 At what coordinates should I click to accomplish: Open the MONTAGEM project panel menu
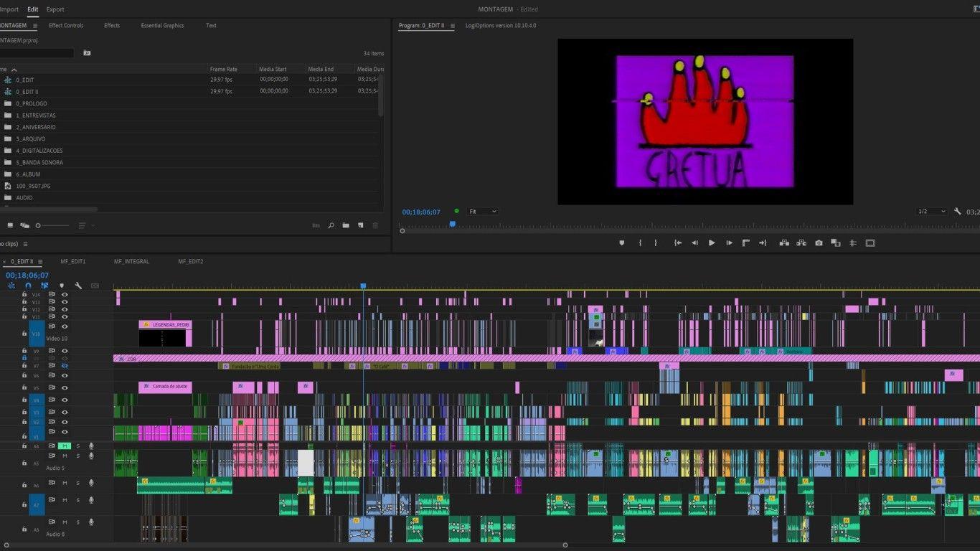(x=35, y=26)
